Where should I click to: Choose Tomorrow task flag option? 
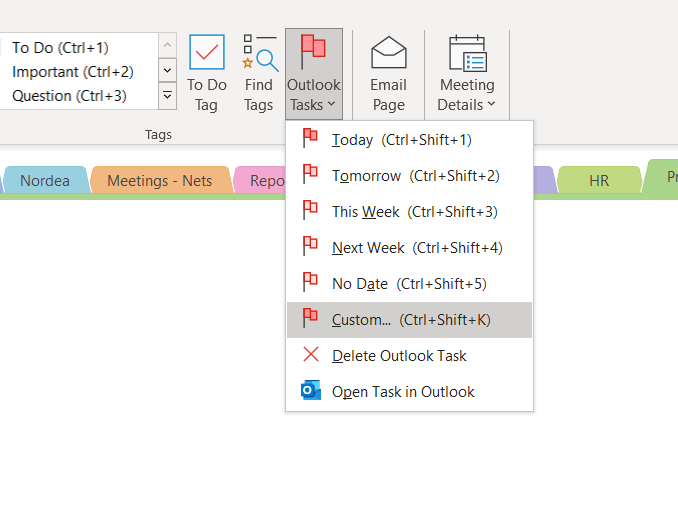[x=409, y=176]
